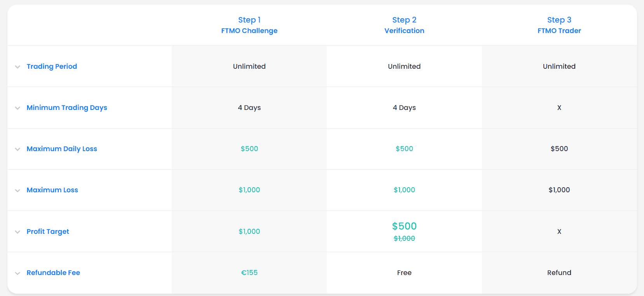Click the Free cell under Verification
644x296 pixels.
[404, 273]
